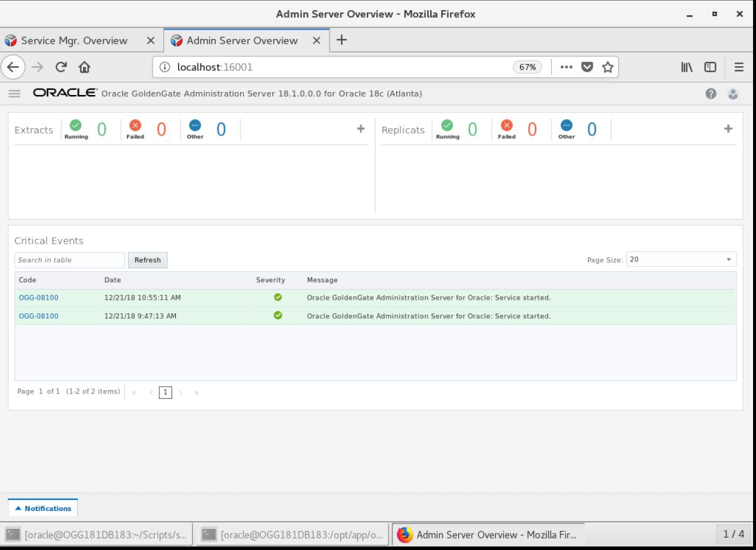Open the Page Size dropdown
756x550 pixels.
point(681,260)
